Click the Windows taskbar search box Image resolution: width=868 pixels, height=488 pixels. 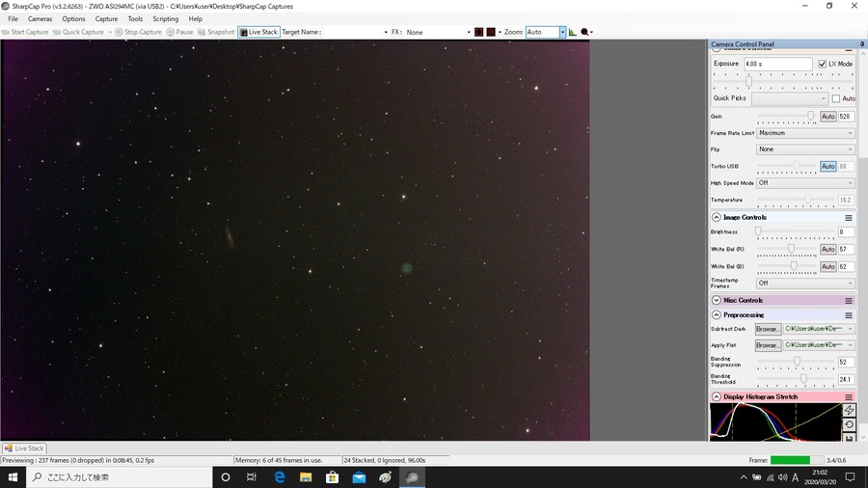119,477
